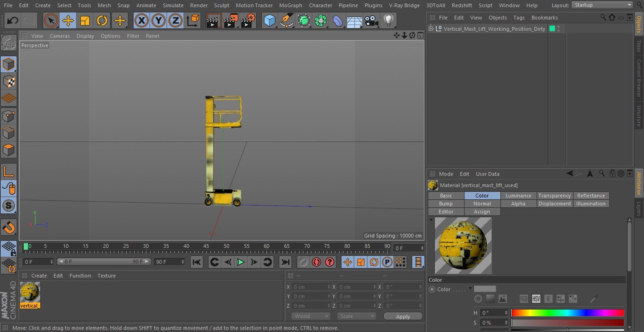Adjust the Hue value stepper
Screen dimensions: 644x332
506,313
